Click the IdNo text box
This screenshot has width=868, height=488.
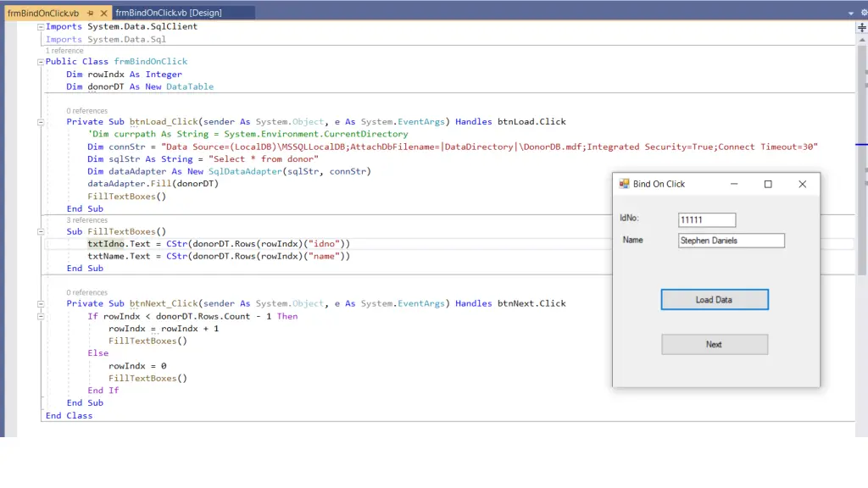pos(707,219)
